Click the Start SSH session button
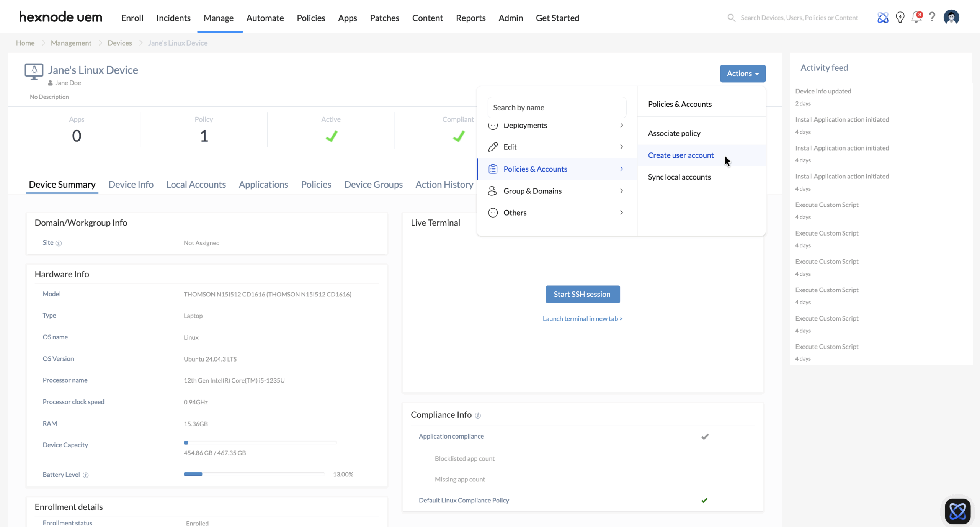The height and width of the screenshot is (527, 980). (582, 295)
